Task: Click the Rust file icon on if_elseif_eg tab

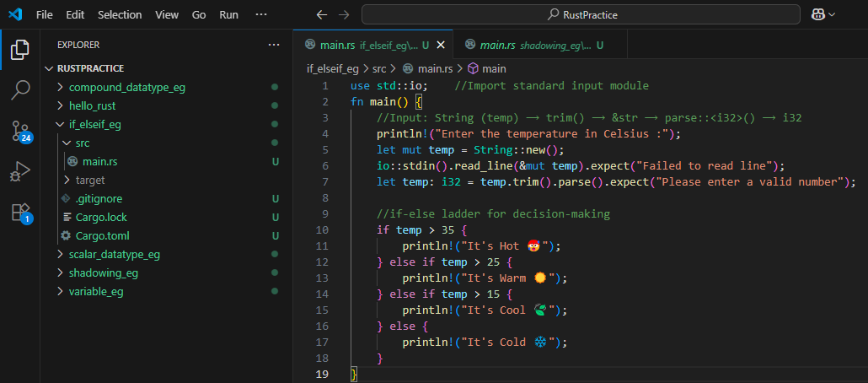Action: (x=310, y=45)
